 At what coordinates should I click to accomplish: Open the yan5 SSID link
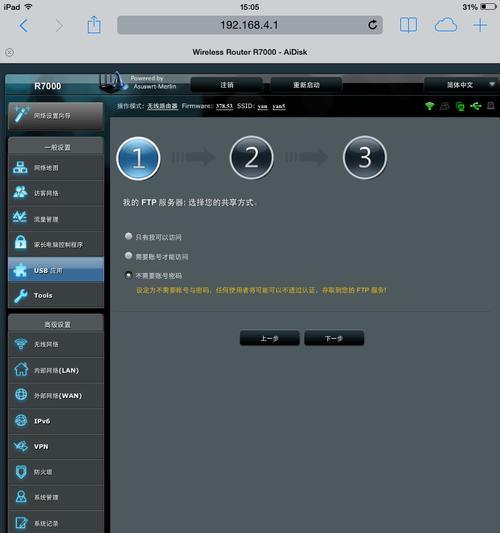point(279,106)
